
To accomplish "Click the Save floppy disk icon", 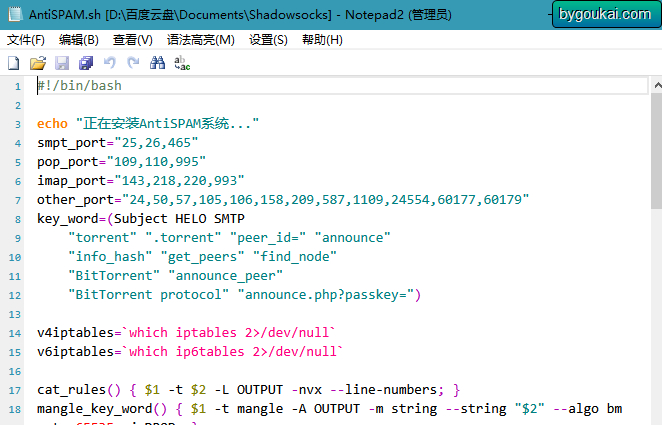I will (x=62, y=63).
